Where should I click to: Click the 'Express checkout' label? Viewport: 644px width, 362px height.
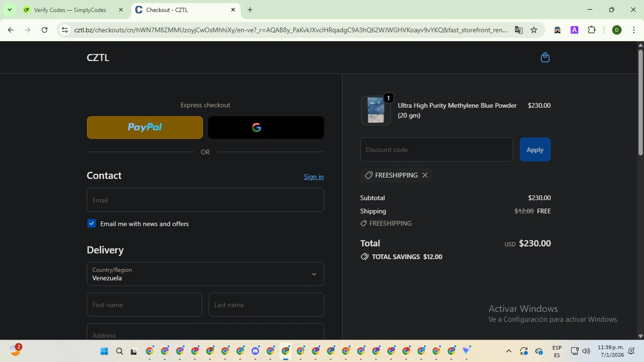point(205,105)
